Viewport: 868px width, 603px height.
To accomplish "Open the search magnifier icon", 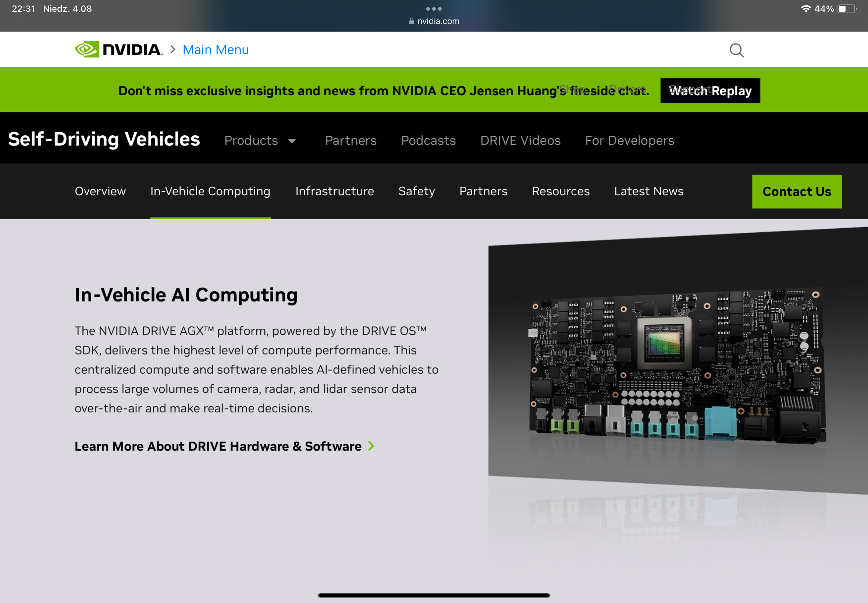I will click(736, 50).
